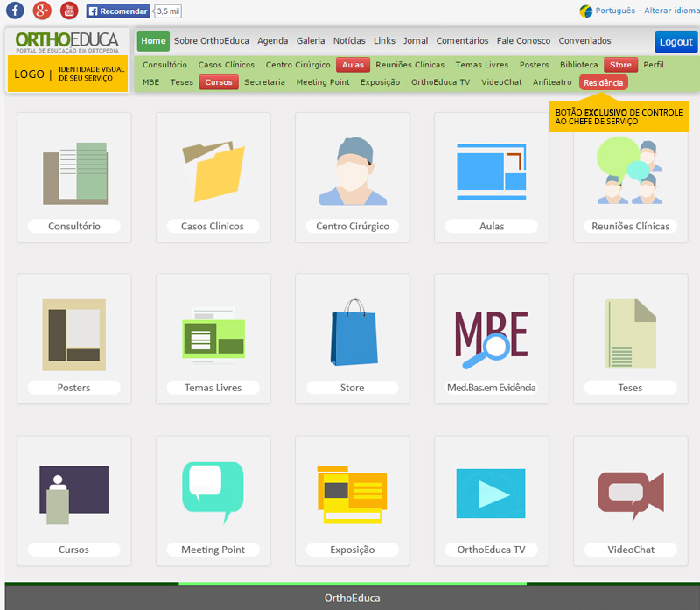Go to the Home menu item
Viewport: 700px width, 610px height.
tap(153, 40)
